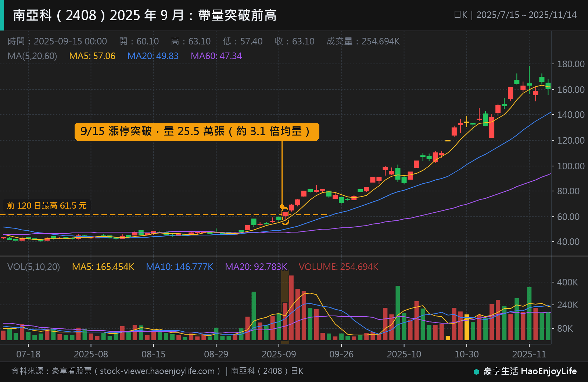This screenshot has width=588, height=382.
Task: Click the 9/15 漲停突破 annotation callout
Action: pyautogui.click(x=197, y=131)
